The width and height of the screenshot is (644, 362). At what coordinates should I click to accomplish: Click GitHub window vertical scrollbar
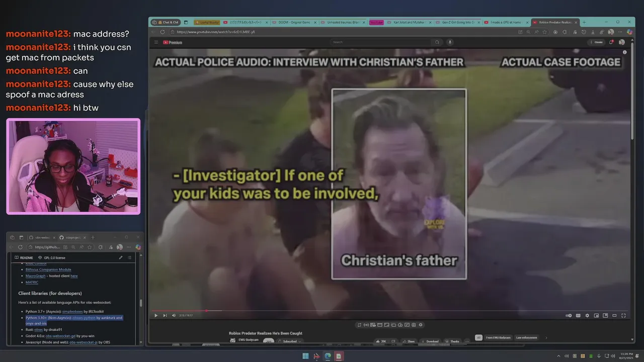(141, 303)
